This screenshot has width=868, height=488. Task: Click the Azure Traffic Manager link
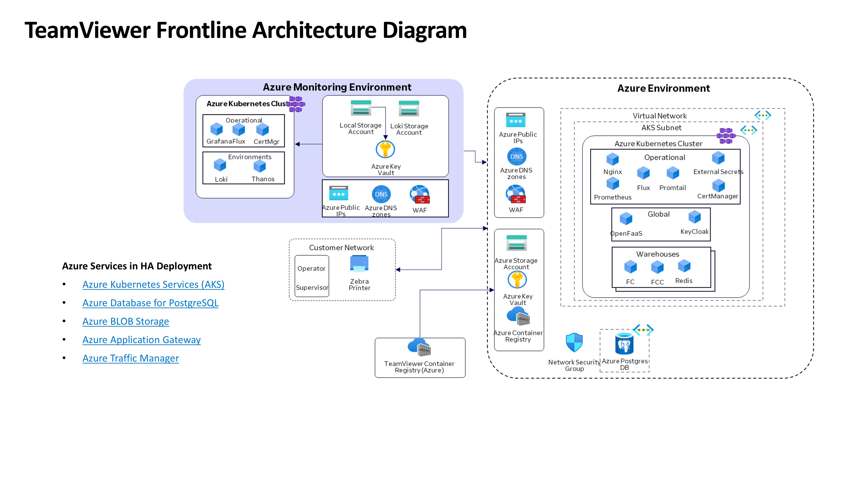click(x=130, y=358)
